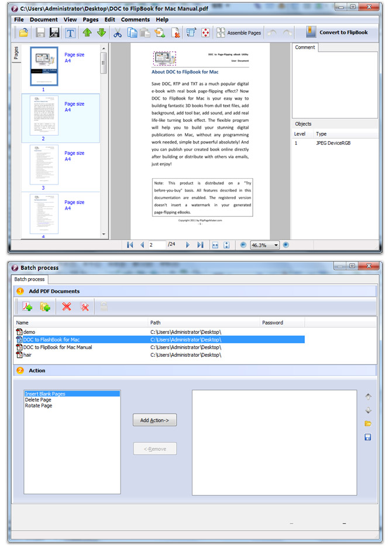This screenshot has width=392, height=550.
Task: Go to last page navigation icon
Action: [x=200, y=245]
